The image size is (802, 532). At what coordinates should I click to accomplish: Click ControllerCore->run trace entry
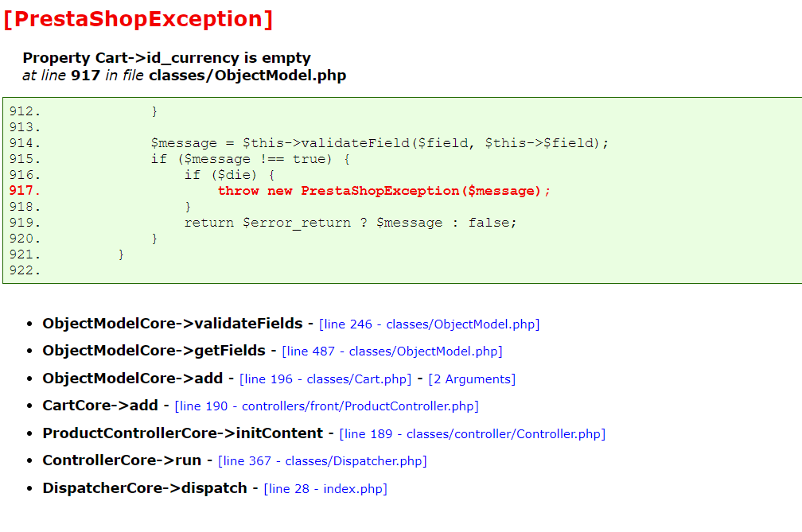pyautogui.click(x=122, y=460)
